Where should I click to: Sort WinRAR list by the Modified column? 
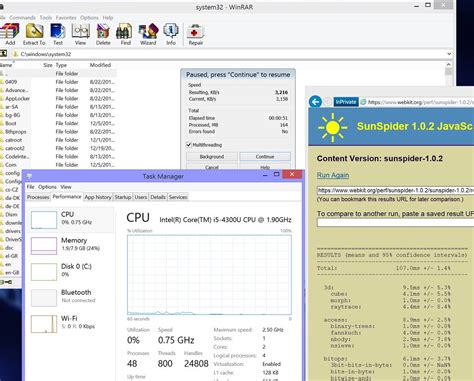(100, 65)
